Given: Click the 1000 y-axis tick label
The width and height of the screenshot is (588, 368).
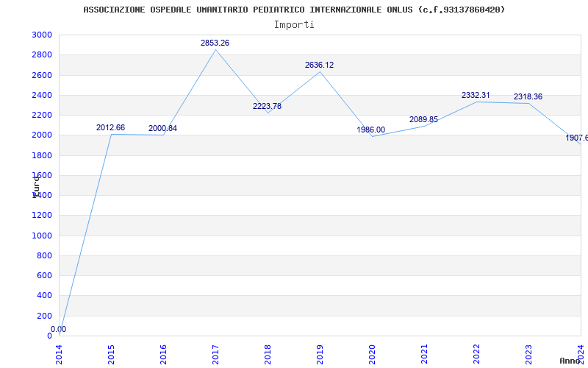Looking at the screenshot, I should click(42, 236).
